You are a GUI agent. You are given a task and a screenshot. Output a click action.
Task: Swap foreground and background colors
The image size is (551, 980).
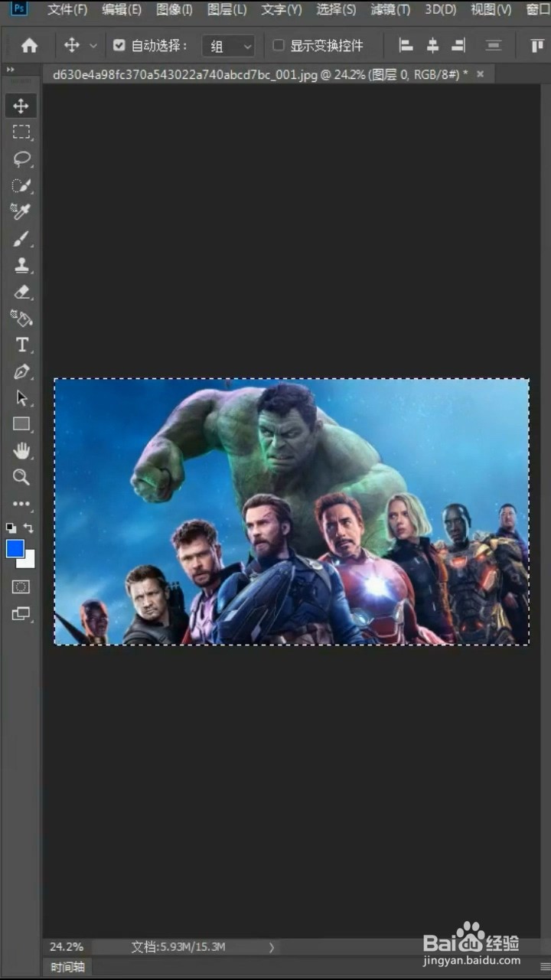tap(28, 528)
